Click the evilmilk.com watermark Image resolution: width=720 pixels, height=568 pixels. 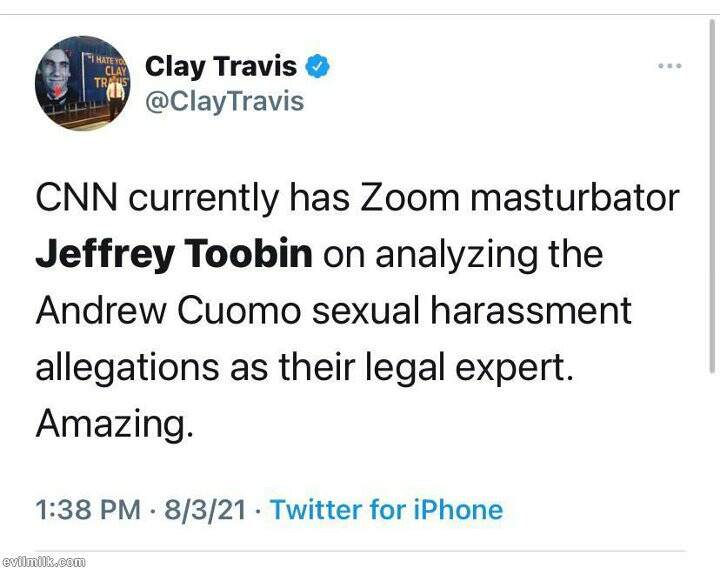[44, 561]
